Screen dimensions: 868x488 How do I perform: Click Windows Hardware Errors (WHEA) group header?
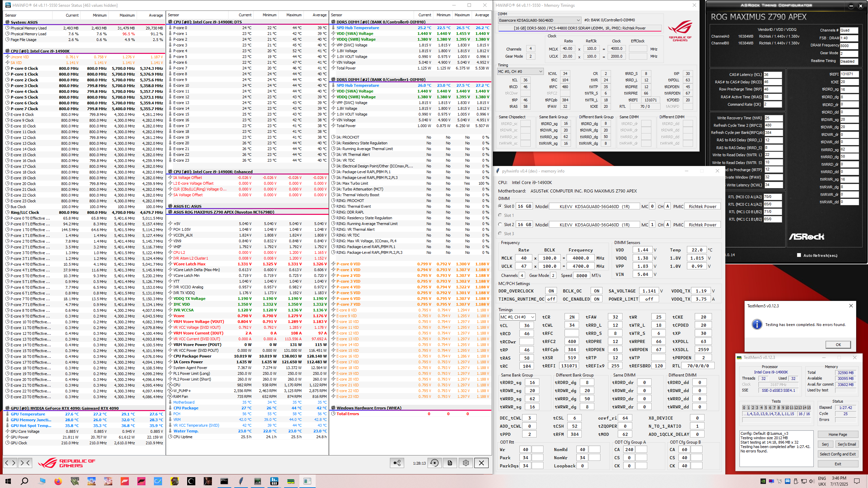(410, 408)
